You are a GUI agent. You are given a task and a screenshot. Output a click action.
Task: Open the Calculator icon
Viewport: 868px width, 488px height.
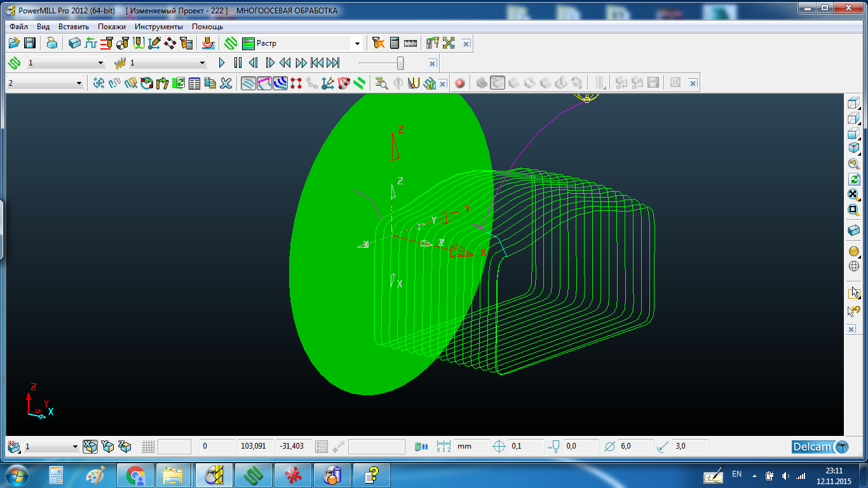point(394,43)
